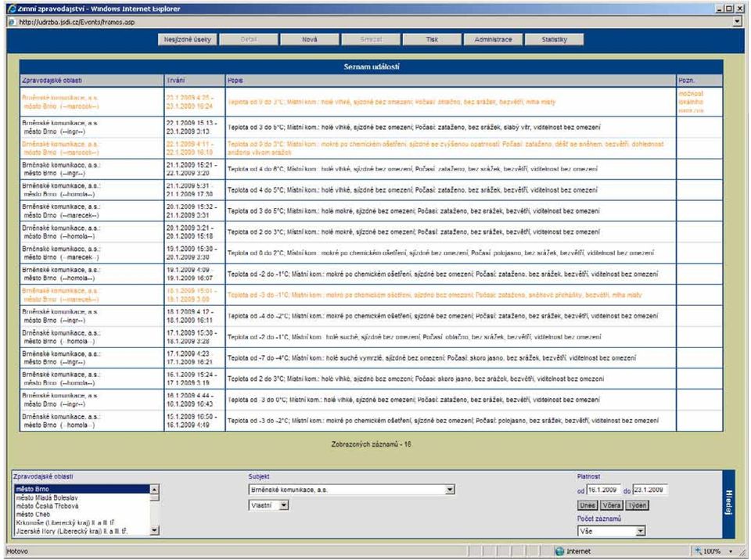This screenshot has height=560, width=751.
Task: Click the vertical Hledej search button
Action: click(x=728, y=504)
